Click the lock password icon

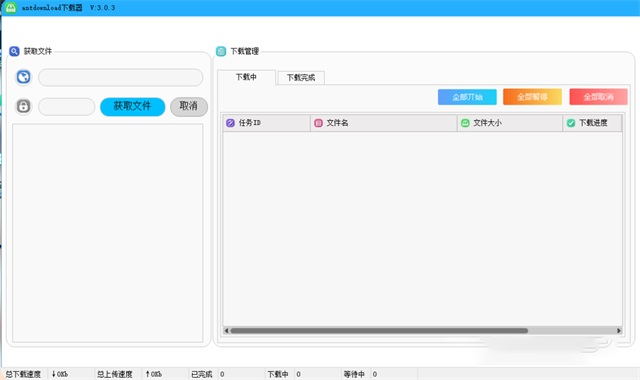pyautogui.click(x=24, y=106)
